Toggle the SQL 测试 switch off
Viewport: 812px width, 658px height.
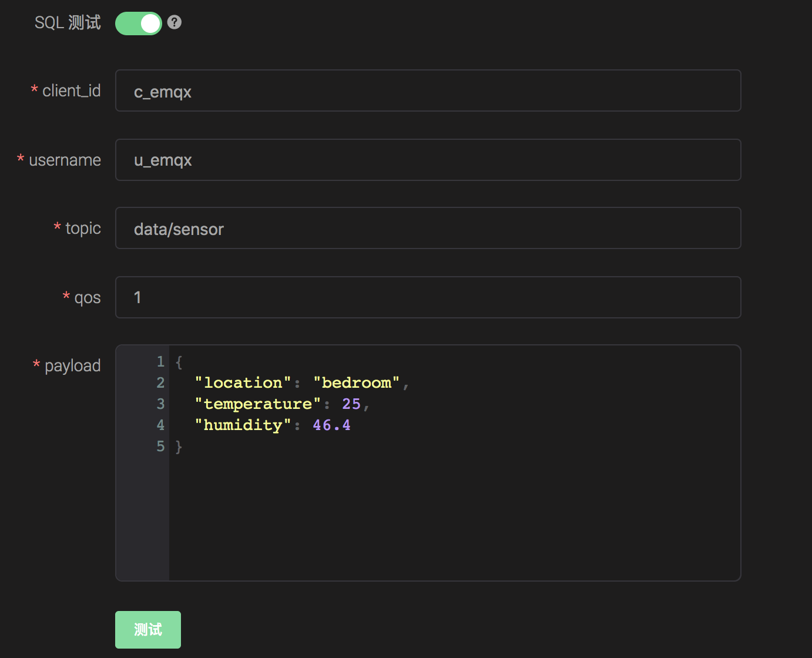click(139, 23)
